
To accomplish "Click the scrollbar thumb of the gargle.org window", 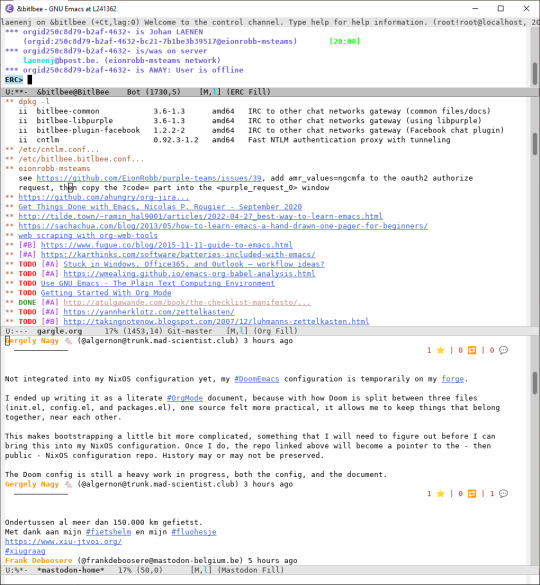I will point(534,144).
